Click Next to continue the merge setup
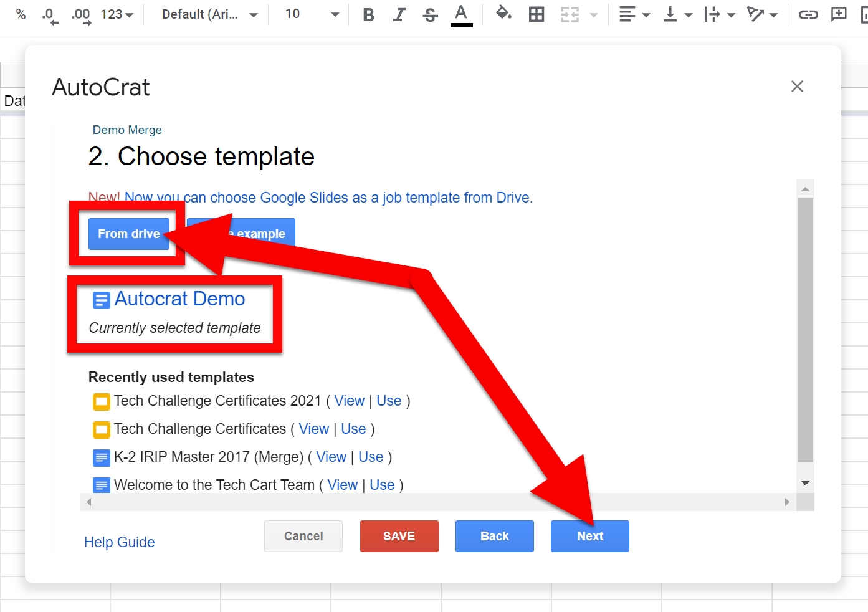868x612 pixels. 590,536
